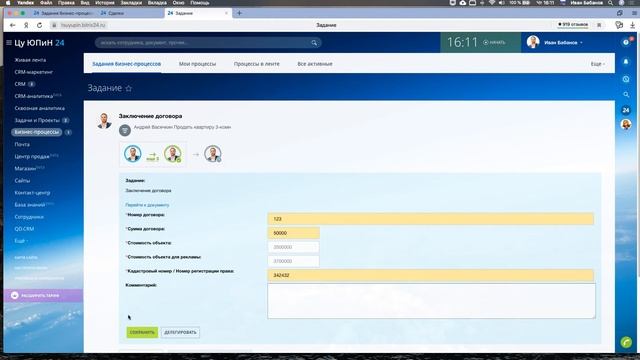Open CRM section in sidebar
Image resolution: width=640 pixels, height=360 pixels.
[x=20, y=84]
